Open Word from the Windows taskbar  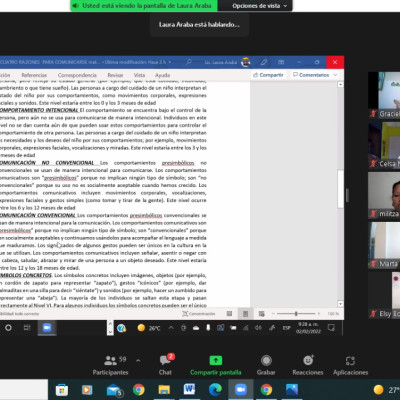(x=189, y=389)
